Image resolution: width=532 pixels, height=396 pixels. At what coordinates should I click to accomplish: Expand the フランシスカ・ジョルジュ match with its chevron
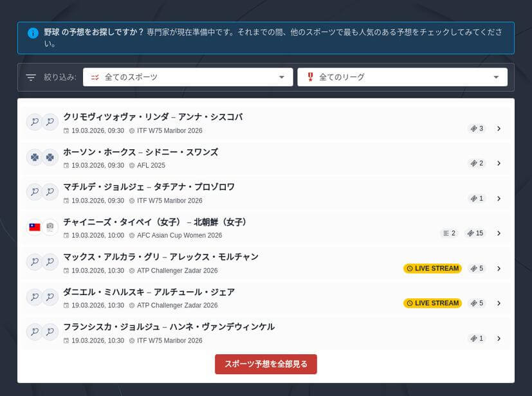click(499, 337)
